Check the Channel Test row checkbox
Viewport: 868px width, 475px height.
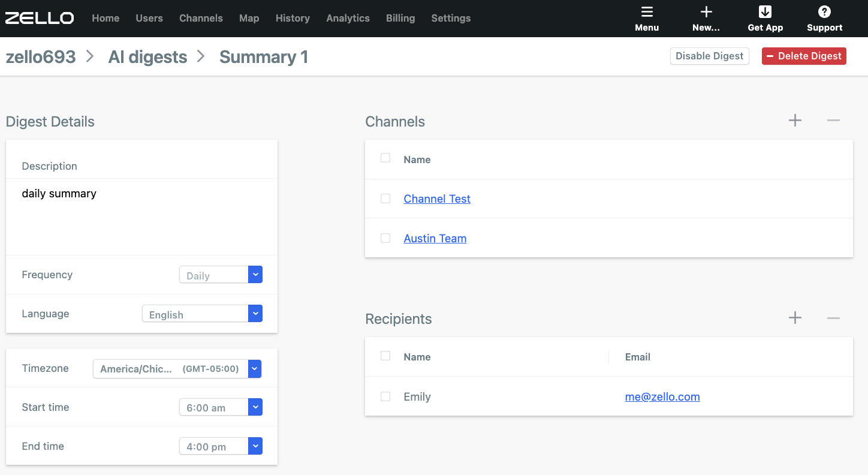point(385,199)
